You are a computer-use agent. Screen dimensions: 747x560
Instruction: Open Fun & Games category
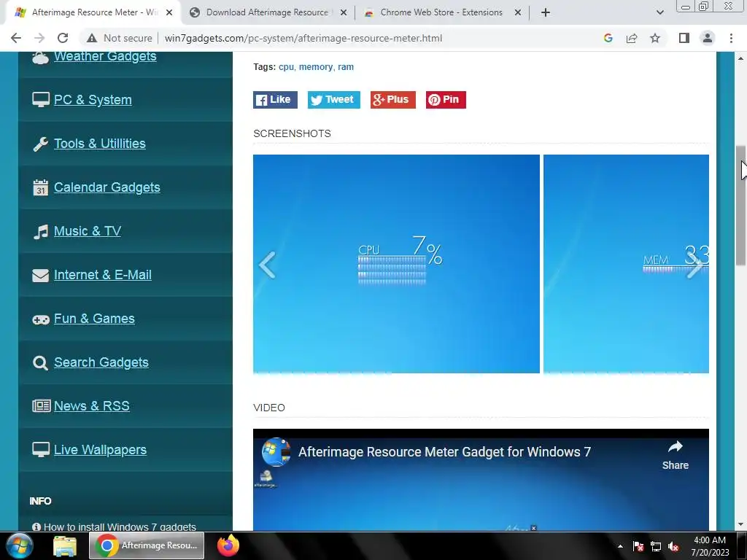click(x=94, y=319)
